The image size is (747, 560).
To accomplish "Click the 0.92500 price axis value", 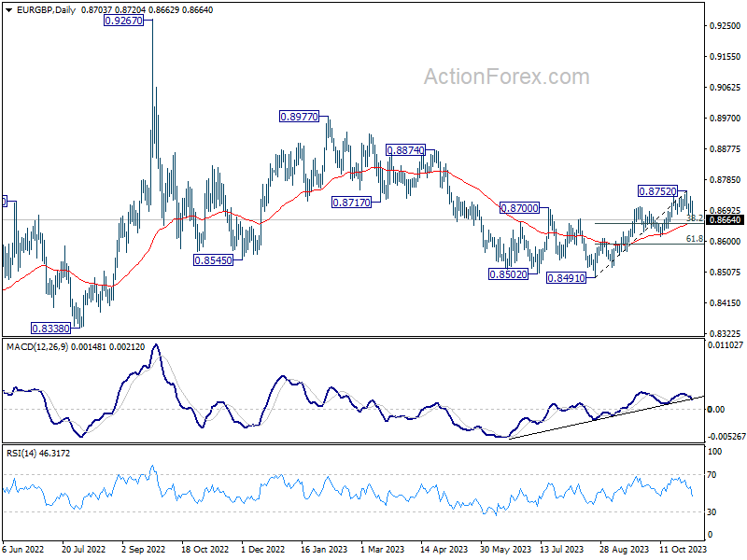I will (726, 26).
